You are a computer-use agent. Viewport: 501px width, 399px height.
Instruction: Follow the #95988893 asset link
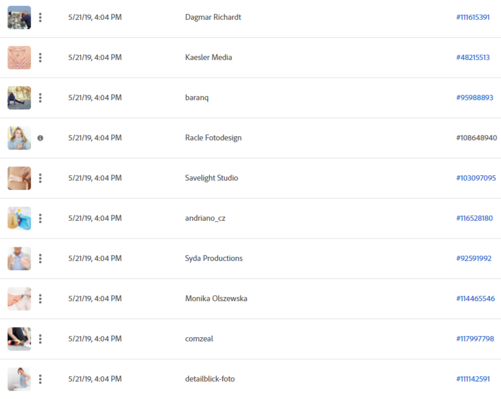(x=475, y=98)
